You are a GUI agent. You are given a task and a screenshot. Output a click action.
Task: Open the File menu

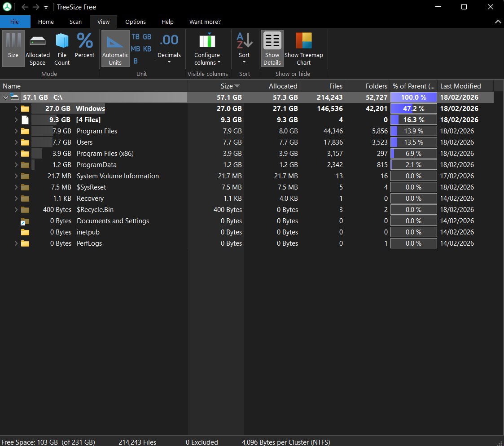point(15,22)
